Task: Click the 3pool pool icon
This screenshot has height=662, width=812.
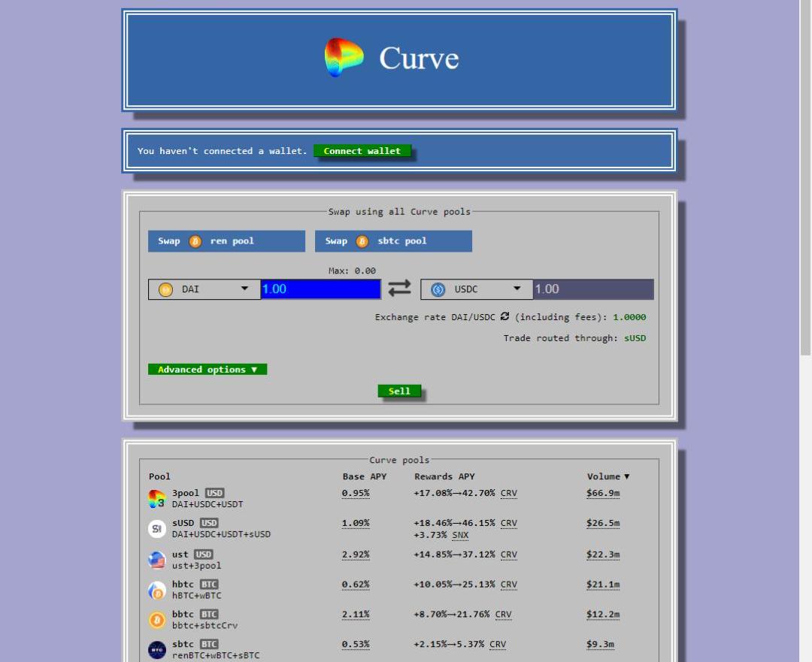Action: click(x=156, y=499)
